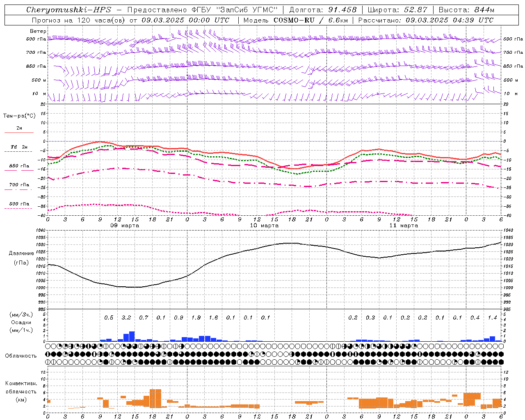
Task: Click the 3.2 precipitation value
Action: [x=126, y=317]
